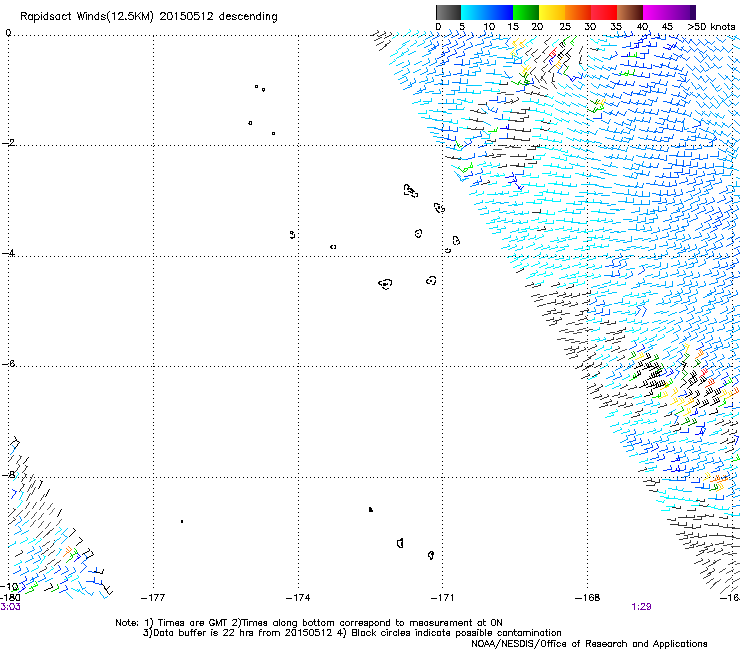740x650 pixels.
Task: Pick the magenta 40-45 knots legend segment
Action: [656, 12]
